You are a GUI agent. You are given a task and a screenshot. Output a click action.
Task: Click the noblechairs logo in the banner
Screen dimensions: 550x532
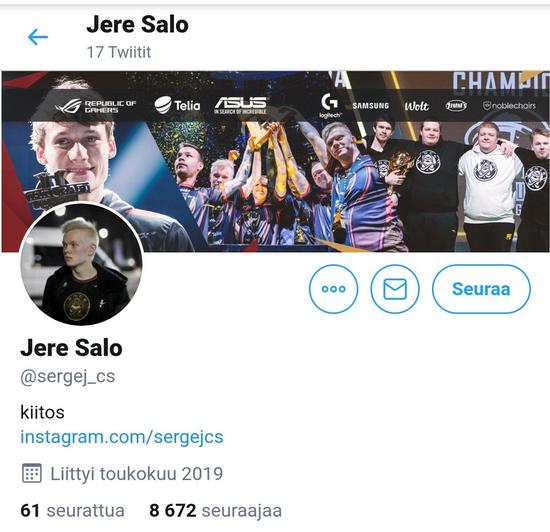coord(509,106)
